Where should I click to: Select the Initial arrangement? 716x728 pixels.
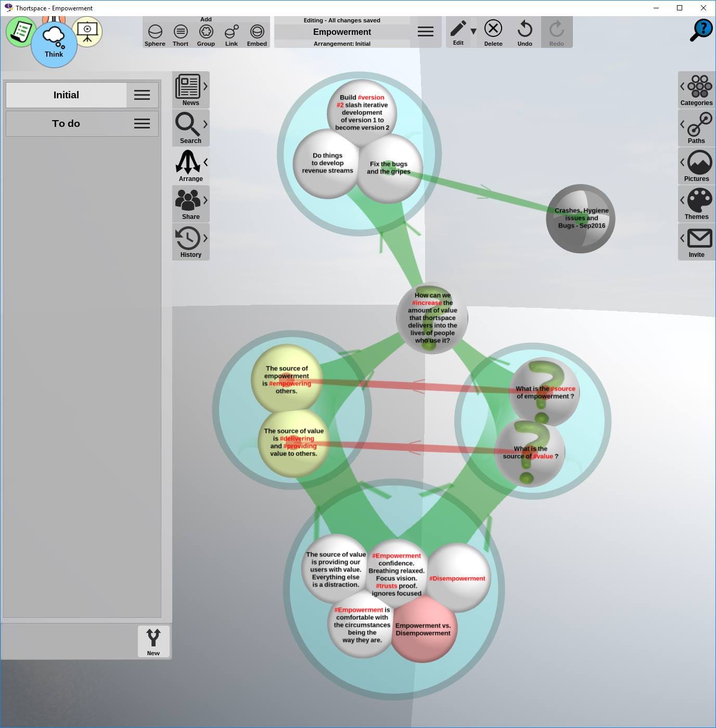[66, 95]
